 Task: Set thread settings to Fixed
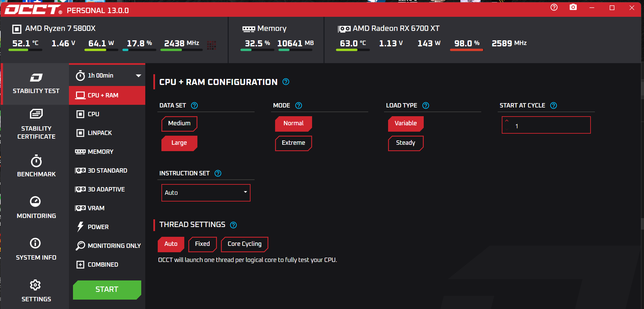202,244
